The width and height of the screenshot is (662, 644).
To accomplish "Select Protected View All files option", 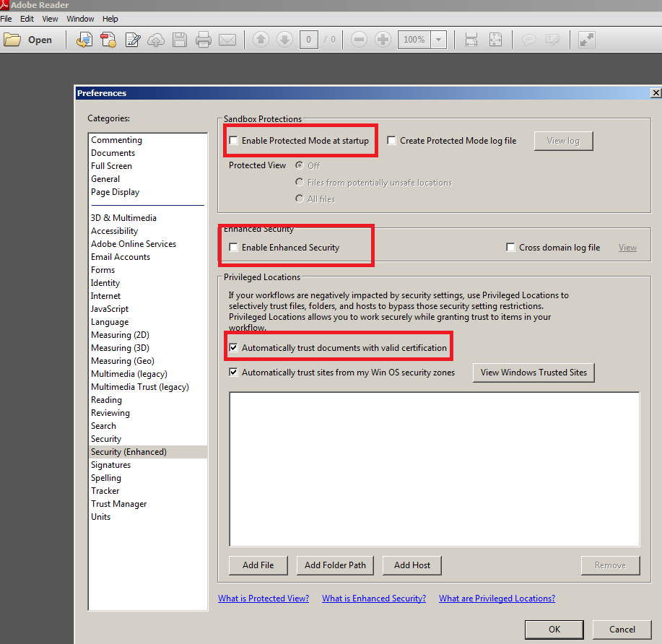I will point(300,199).
